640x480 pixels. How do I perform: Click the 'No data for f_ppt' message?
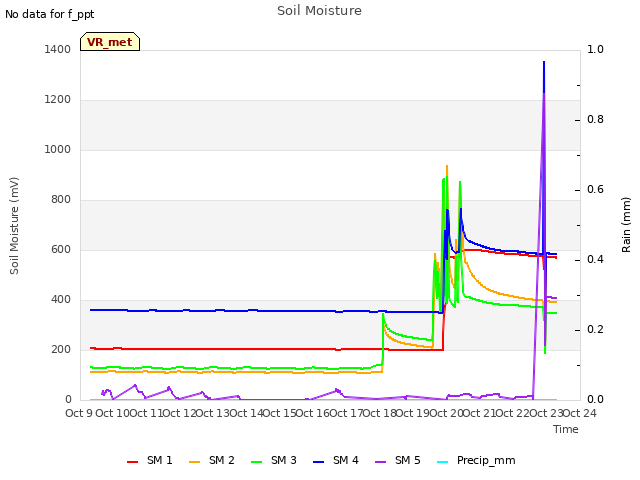click(49, 14)
